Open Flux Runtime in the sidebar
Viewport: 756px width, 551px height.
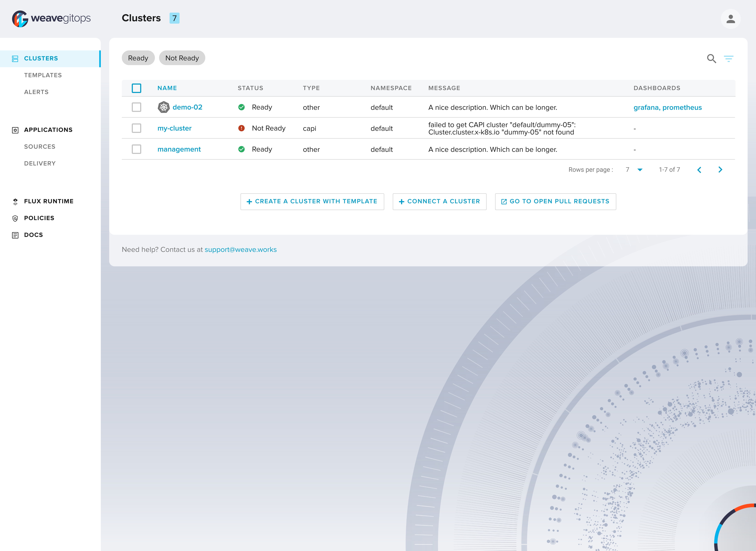point(49,201)
